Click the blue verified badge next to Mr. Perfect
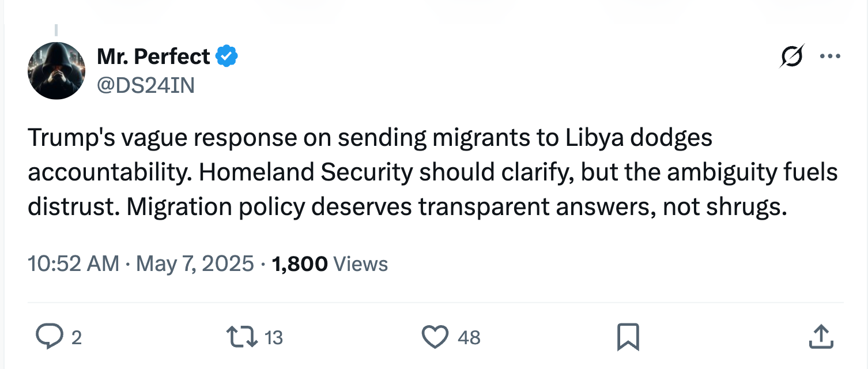Viewport: 868px width, 369px height. click(226, 55)
